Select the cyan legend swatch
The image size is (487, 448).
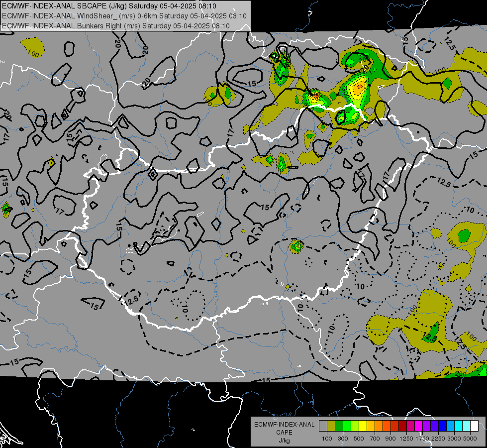[x=459, y=426]
